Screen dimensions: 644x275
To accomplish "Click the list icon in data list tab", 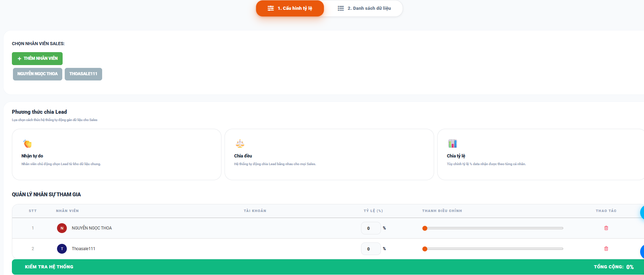I will click(341, 8).
